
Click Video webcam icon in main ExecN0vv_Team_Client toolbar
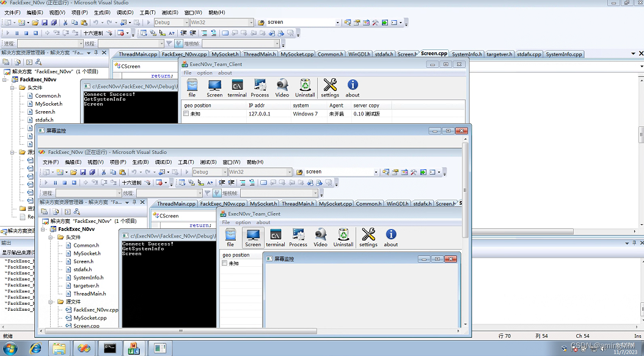[282, 88]
